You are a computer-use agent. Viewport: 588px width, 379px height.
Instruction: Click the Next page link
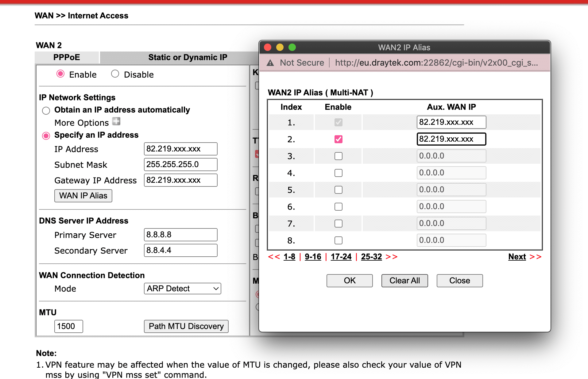(517, 257)
